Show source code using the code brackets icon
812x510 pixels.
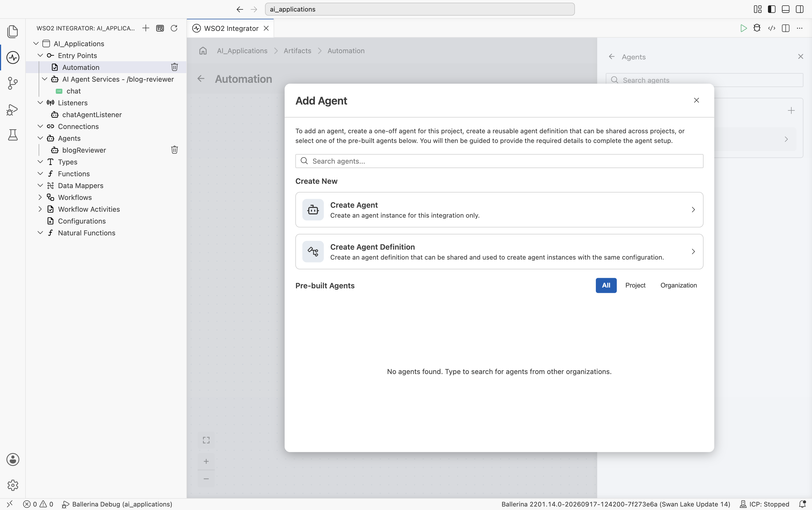pos(771,28)
